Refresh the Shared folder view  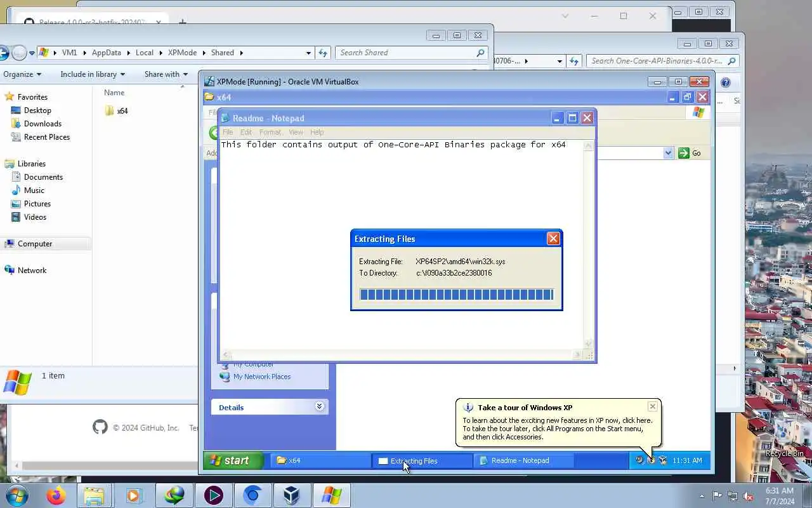323,53
